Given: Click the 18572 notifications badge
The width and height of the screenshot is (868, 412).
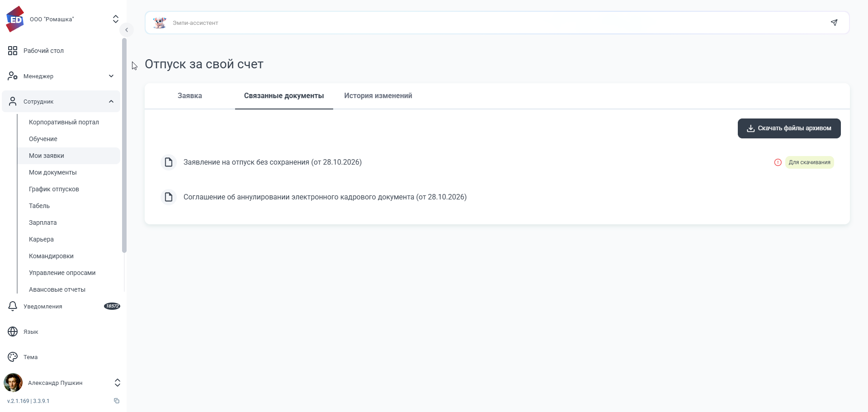Looking at the screenshot, I should point(112,306).
